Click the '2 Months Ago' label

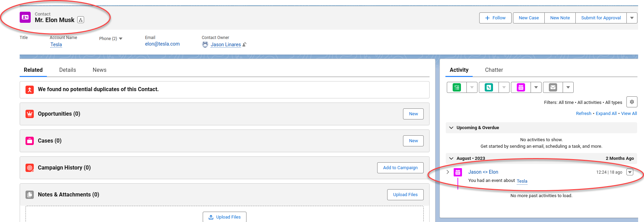(620, 158)
